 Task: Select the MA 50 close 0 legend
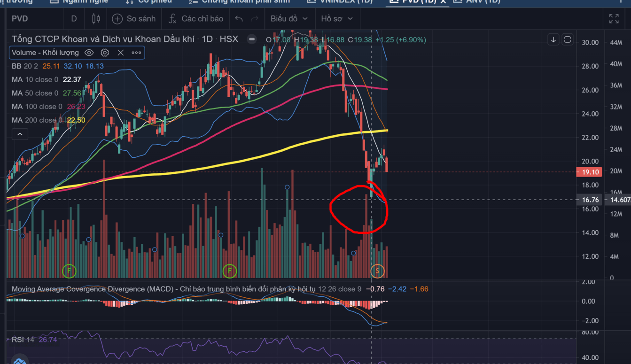pos(35,93)
